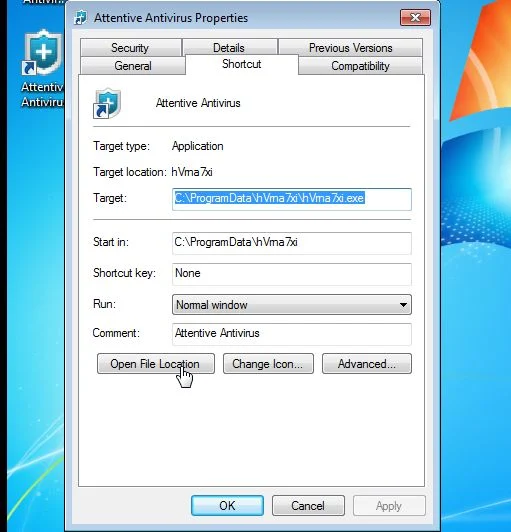511x532 pixels.
Task: Click the 'Shortcut key:' label
Action: [124, 273]
